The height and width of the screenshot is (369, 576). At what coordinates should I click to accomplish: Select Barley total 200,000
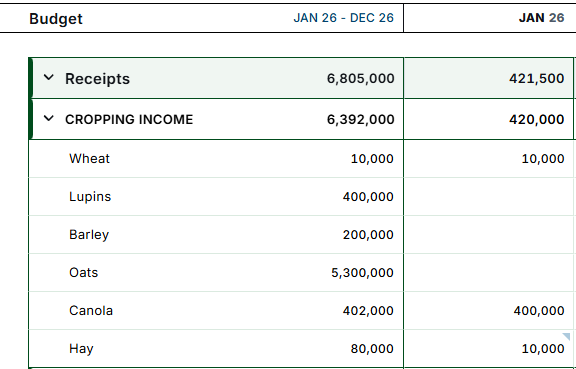[x=368, y=234]
